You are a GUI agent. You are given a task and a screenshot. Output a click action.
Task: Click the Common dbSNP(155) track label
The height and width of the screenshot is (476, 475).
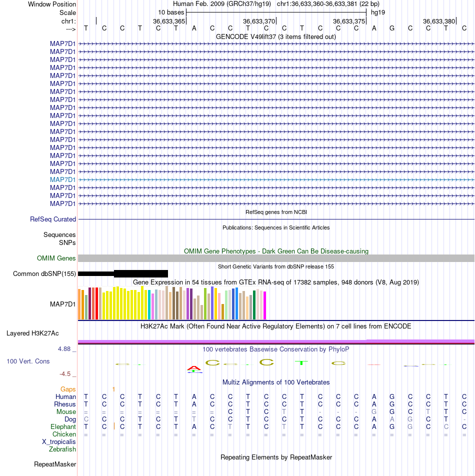44,274
